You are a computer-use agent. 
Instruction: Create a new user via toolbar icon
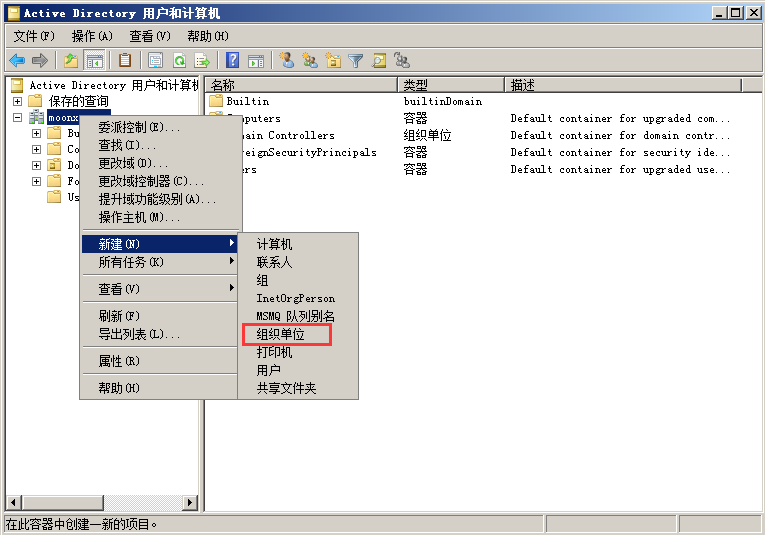click(286, 60)
